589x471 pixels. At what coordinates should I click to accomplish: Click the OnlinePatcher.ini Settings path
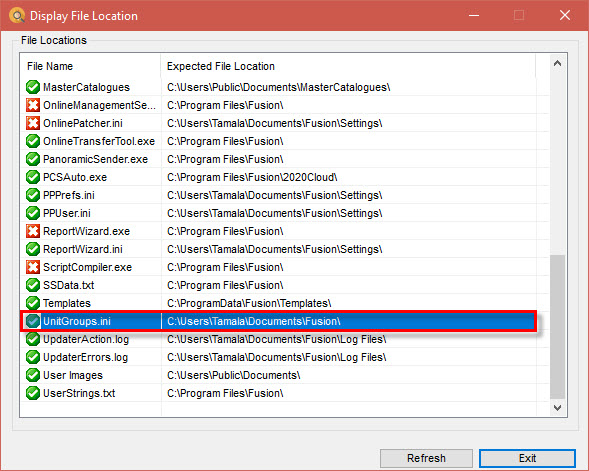pyautogui.click(x=275, y=123)
